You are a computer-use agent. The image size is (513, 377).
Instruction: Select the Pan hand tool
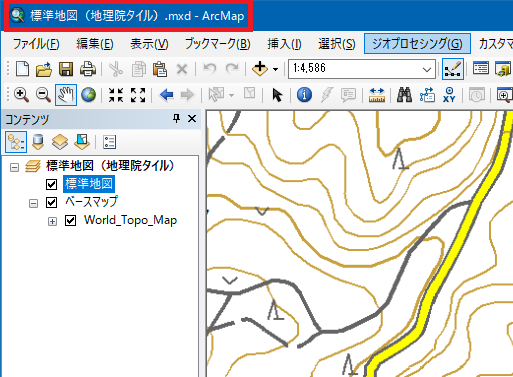click(x=66, y=95)
